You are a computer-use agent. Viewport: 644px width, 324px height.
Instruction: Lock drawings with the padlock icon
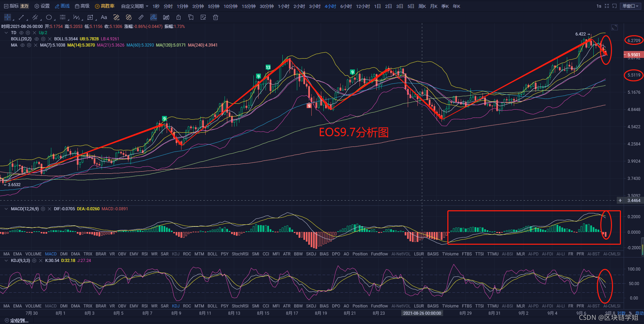point(178,17)
